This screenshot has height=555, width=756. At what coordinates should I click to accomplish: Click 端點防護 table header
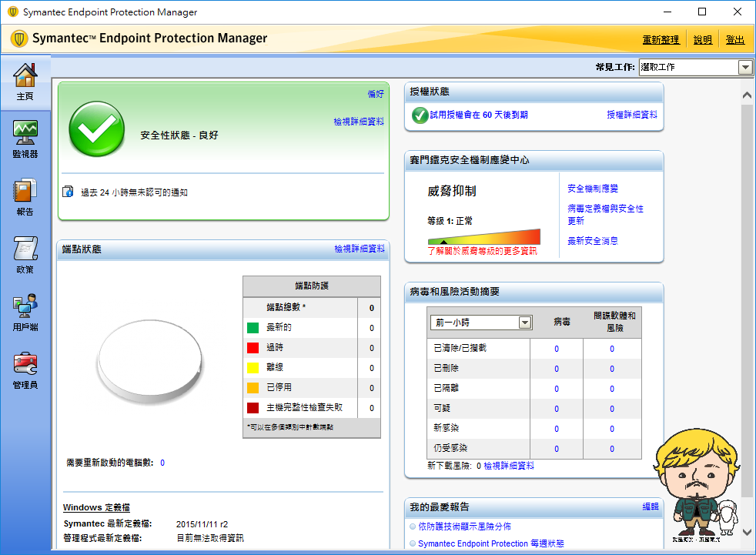(x=312, y=286)
